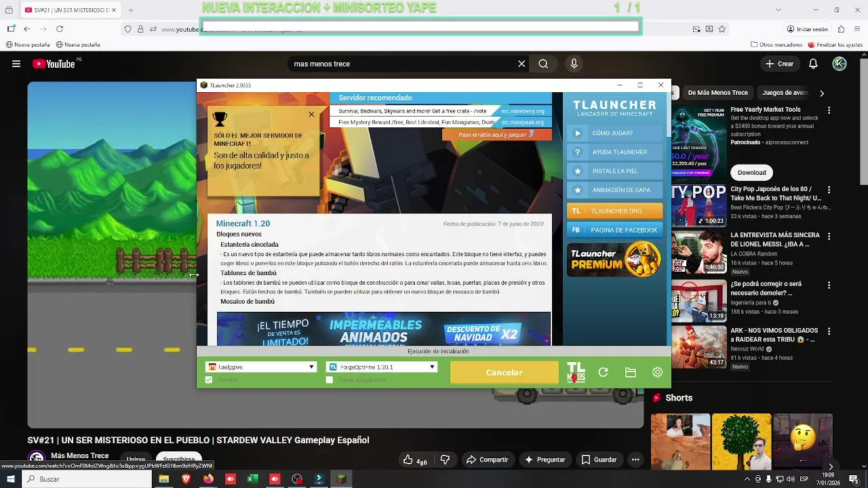Click the YouTube search magnifier button
Viewport: 868px width, 488px height.
click(x=543, y=64)
